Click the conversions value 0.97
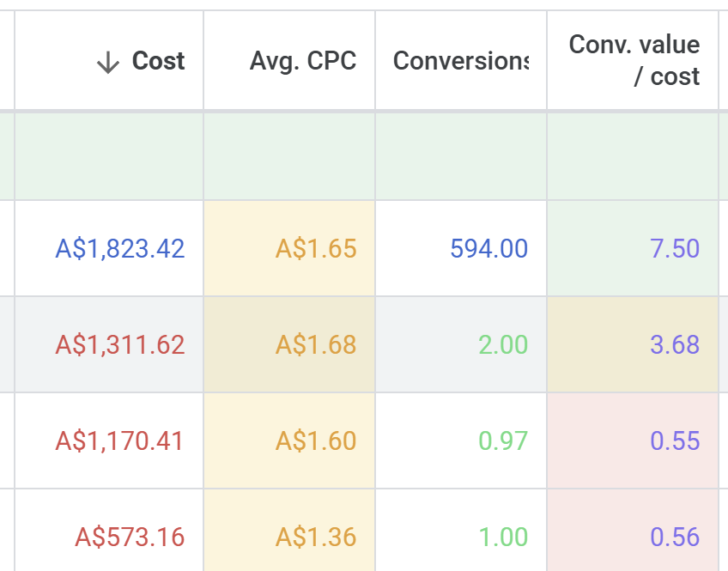 pyautogui.click(x=503, y=440)
